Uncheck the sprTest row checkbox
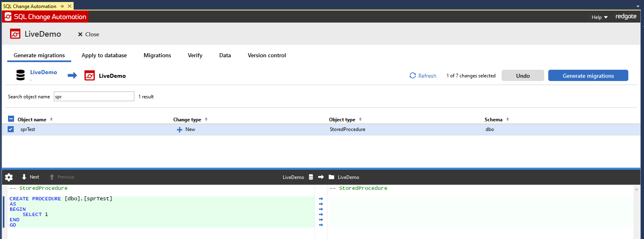This screenshot has height=239, width=644. coord(11,129)
